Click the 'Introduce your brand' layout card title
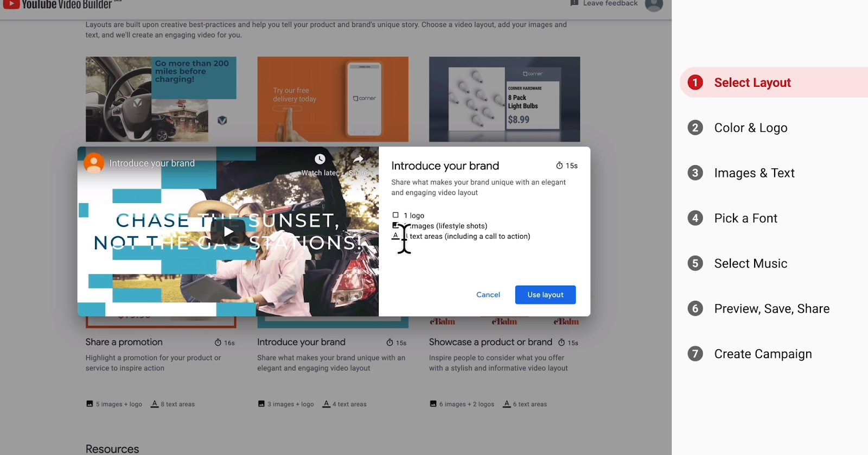The image size is (868, 455). pos(301,342)
